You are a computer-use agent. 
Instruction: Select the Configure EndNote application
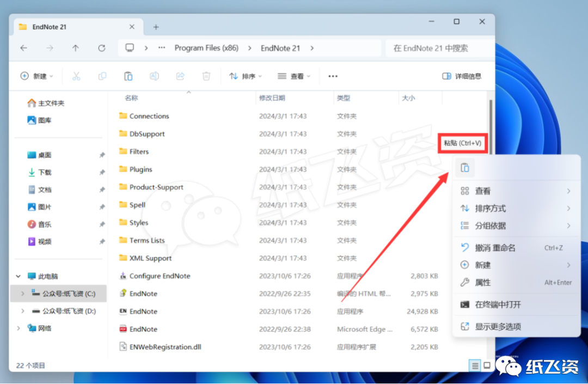(160, 276)
